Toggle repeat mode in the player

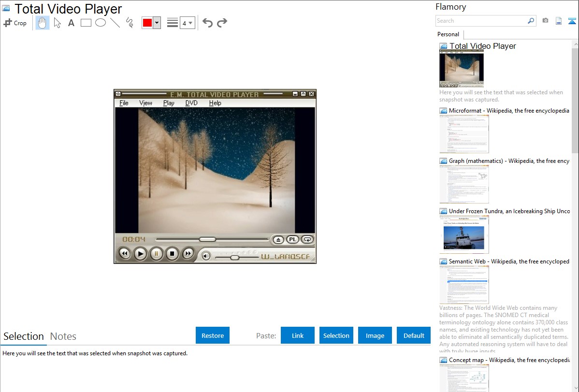pos(307,239)
